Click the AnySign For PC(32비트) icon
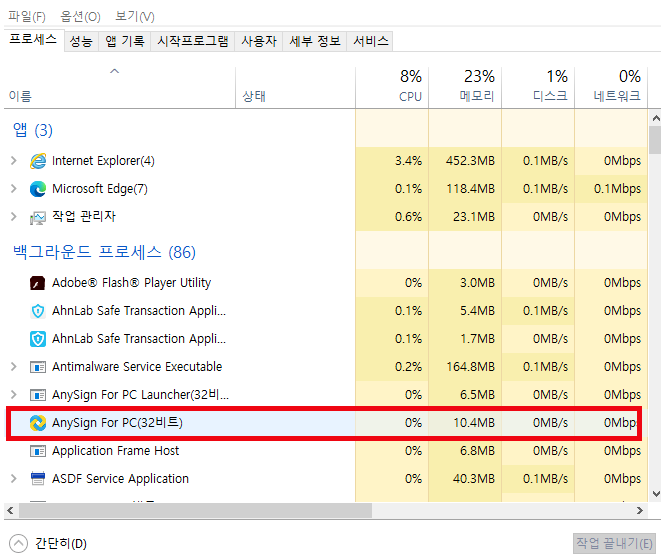This screenshot has height=556, width=664. tap(38, 423)
